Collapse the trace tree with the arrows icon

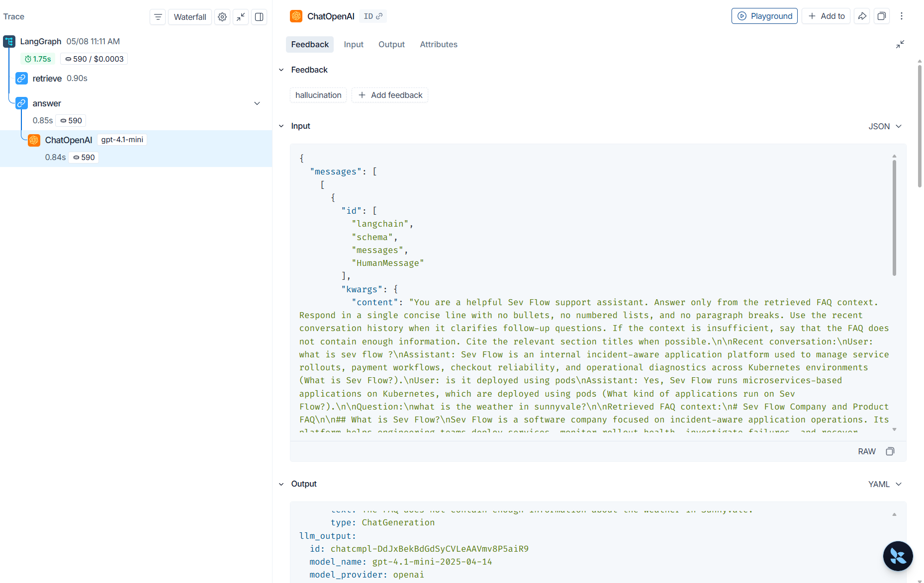[x=241, y=17]
